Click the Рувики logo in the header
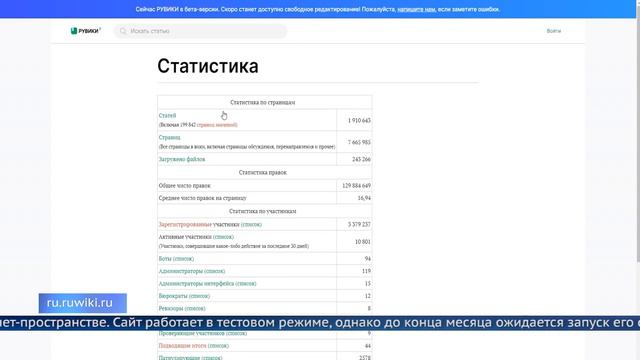Viewport: 640px width, 360px height. point(85,31)
